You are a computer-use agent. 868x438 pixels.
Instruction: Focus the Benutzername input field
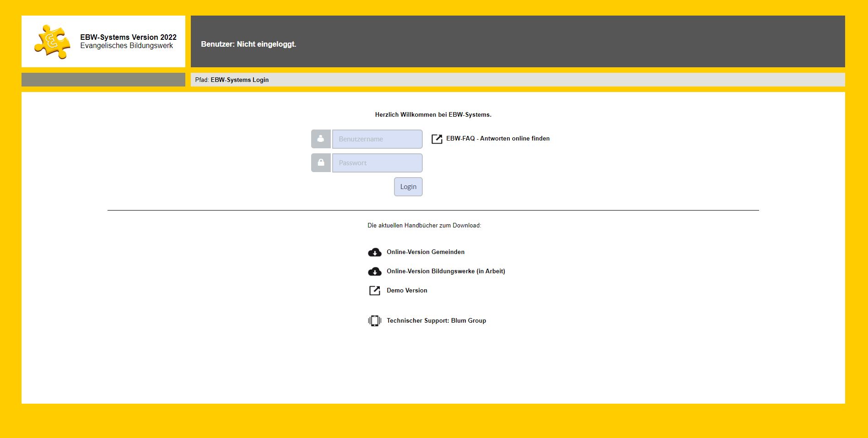[x=377, y=139]
